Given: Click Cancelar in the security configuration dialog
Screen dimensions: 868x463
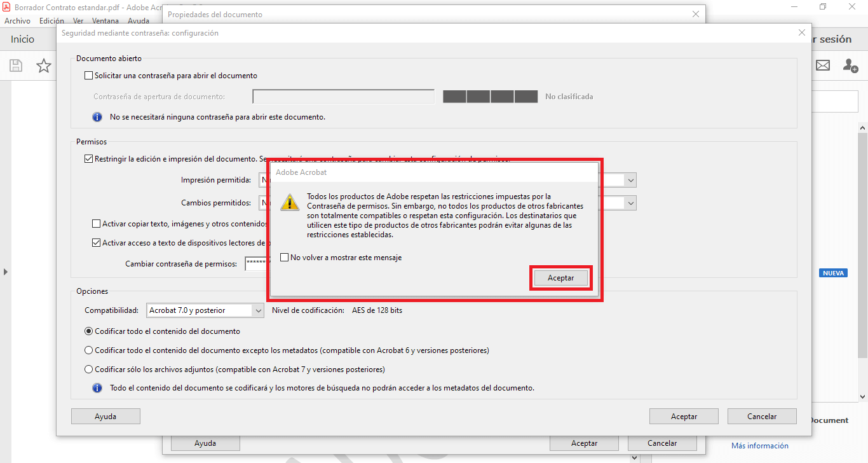Looking at the screenshot, I should pos(762,417).
